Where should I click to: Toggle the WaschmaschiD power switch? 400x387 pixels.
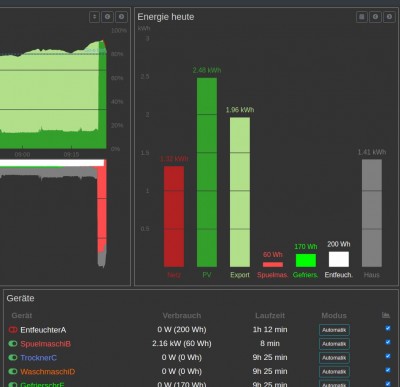pos(13,371)
